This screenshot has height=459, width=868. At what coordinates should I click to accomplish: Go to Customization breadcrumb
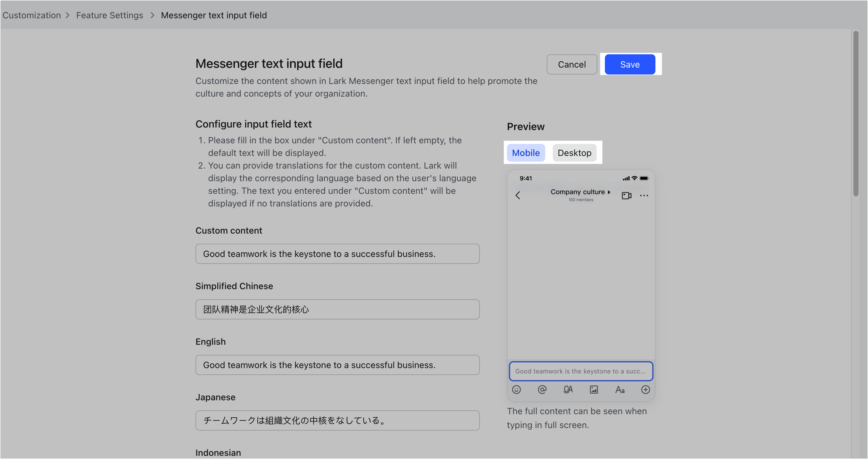32,15
